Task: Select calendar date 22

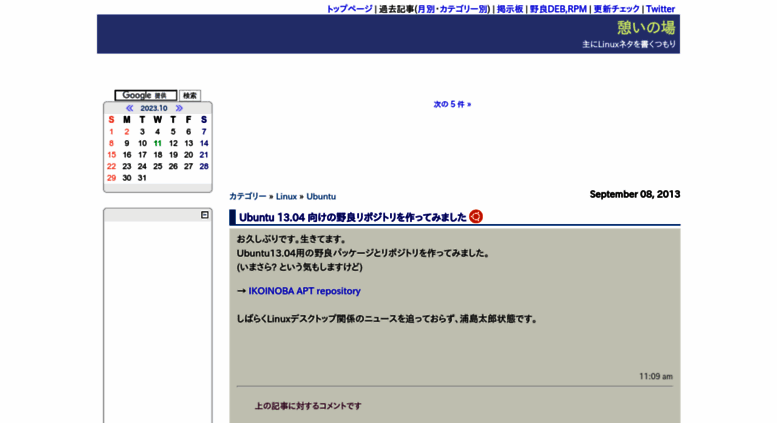Action: click(x=111, y=166)
